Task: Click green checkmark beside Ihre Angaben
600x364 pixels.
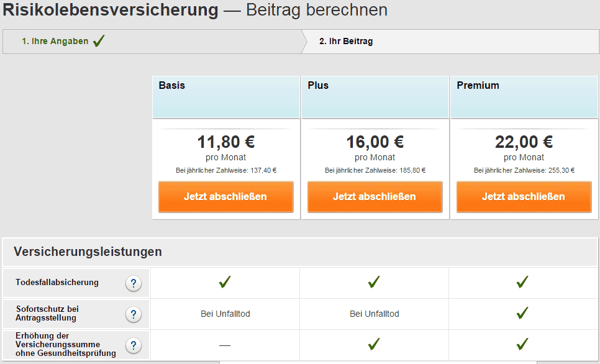Action: click(99, 40)
